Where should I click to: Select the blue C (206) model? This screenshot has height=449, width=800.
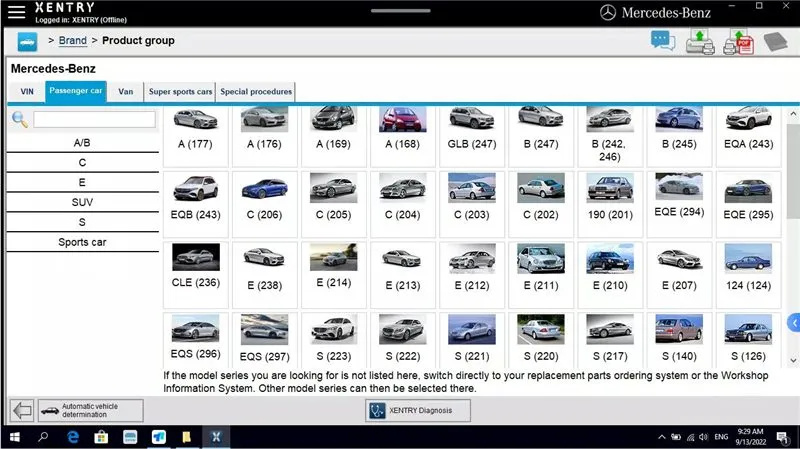point(264,204)
